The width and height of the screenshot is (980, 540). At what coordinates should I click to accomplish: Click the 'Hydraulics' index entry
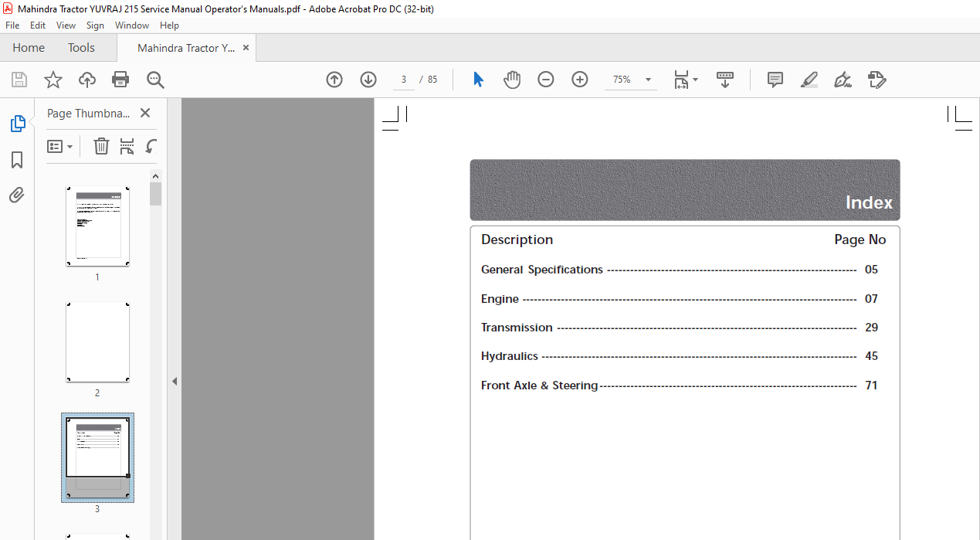click(x=510, y=356)
